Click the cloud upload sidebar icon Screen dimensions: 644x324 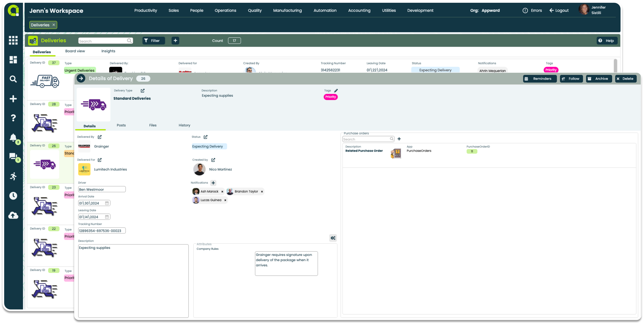[x=13, y=215]
